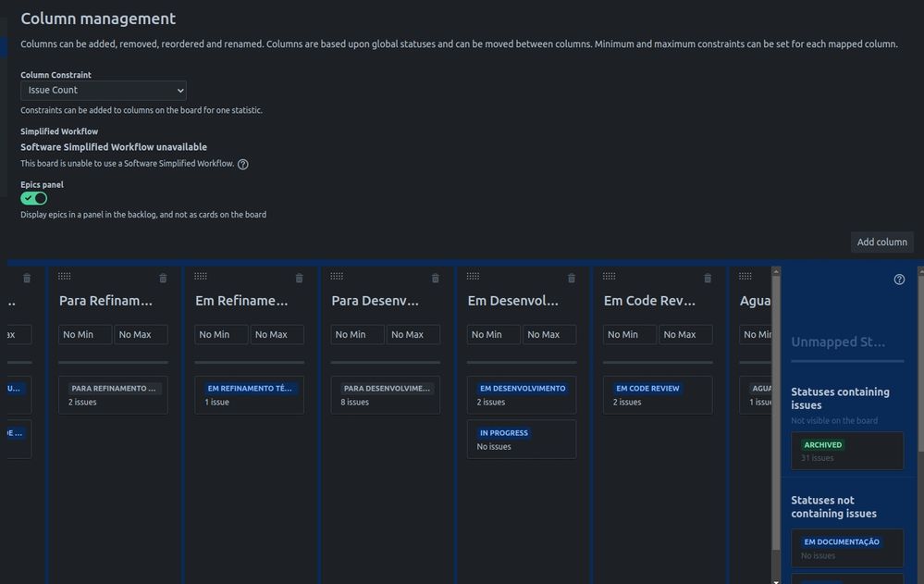Edit the Em Code Rev... column title
Viewport: 924px width, 584px height.
(650, 301)
